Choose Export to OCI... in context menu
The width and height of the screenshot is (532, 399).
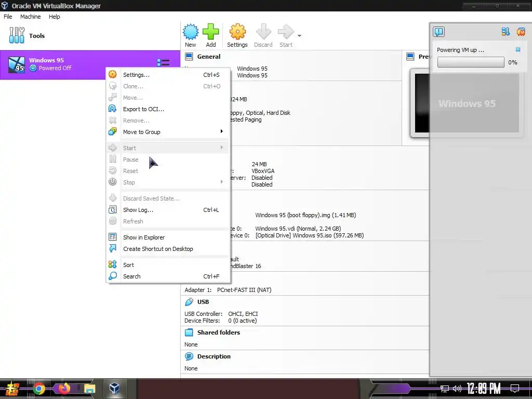(168, 109)
